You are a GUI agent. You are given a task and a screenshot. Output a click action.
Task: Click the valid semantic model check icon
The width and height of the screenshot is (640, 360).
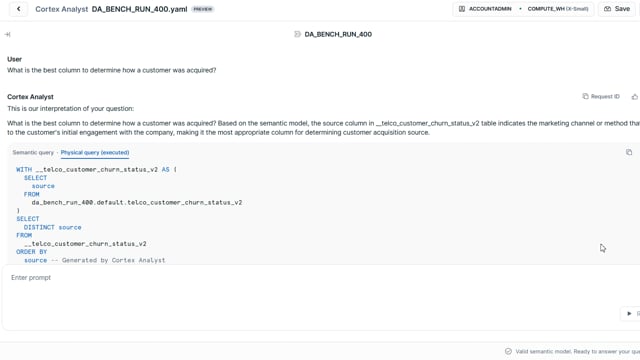508,351
